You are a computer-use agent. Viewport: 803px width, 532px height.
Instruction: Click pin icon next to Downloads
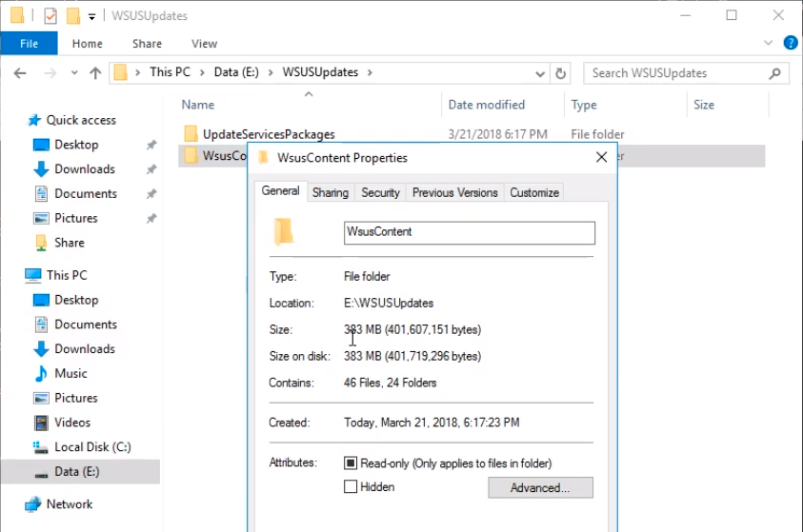(x=151, y=169)
